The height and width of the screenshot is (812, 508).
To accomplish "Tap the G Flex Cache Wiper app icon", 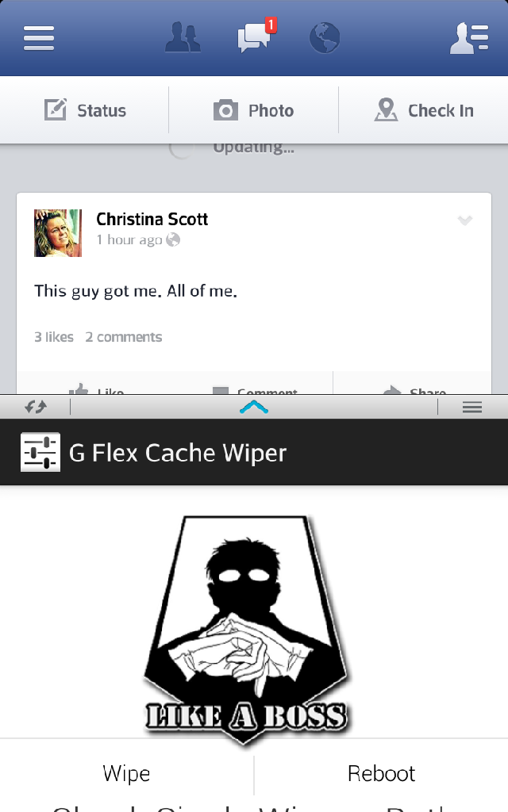I will (x=40, y=452).
